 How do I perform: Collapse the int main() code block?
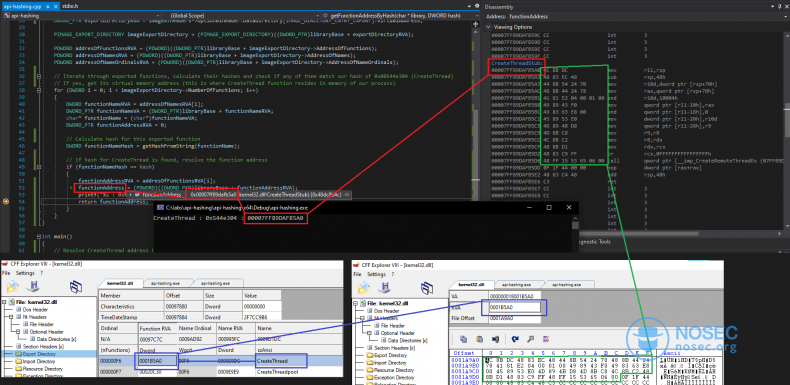(38, 236)
